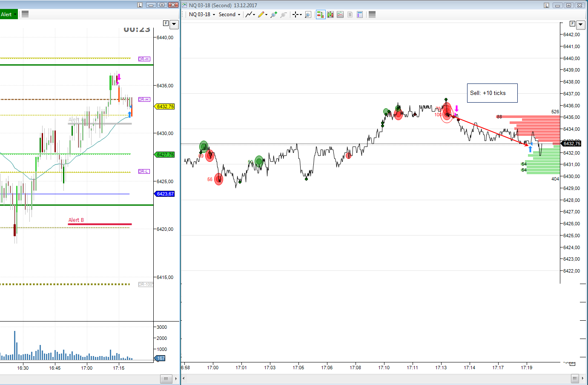Expand the chart style arrow next to line icon

click(x=254, y=14)
